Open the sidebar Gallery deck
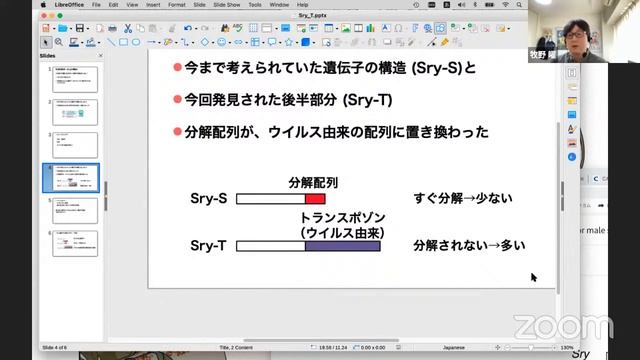 (572, 143)
